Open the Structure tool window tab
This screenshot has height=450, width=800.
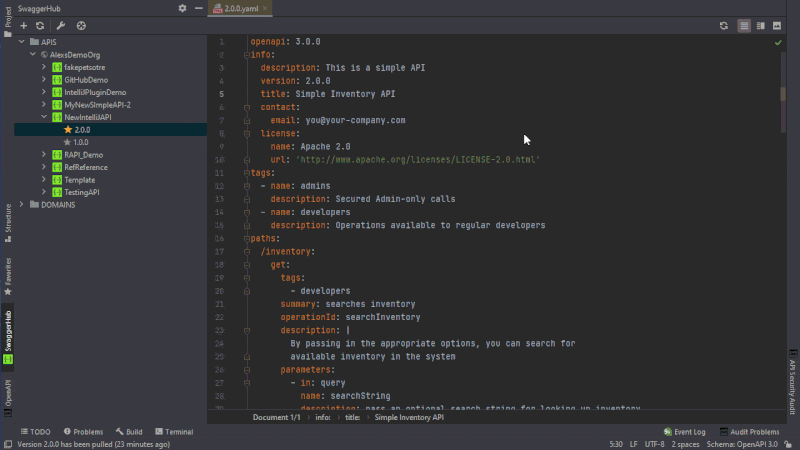pyautogui.click(x=8, y=223)
